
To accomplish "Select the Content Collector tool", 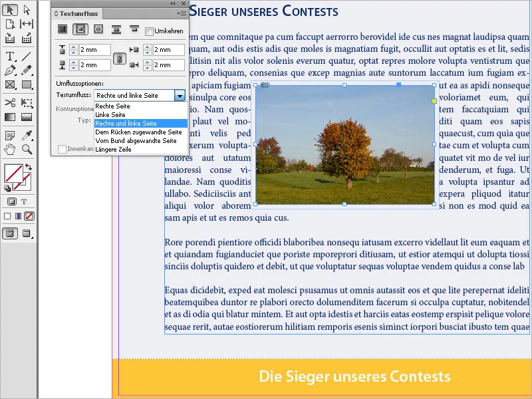I will point(10,39).
